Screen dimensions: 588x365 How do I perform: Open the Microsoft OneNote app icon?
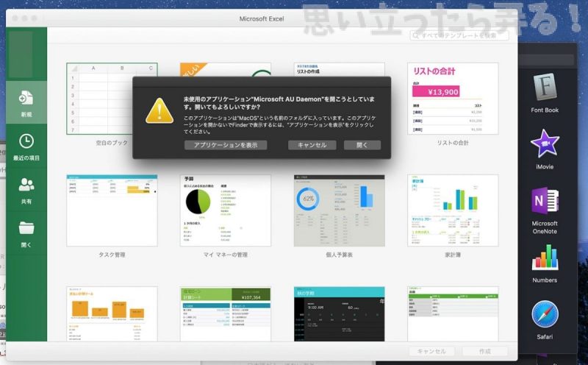click(x=545, y=201)
